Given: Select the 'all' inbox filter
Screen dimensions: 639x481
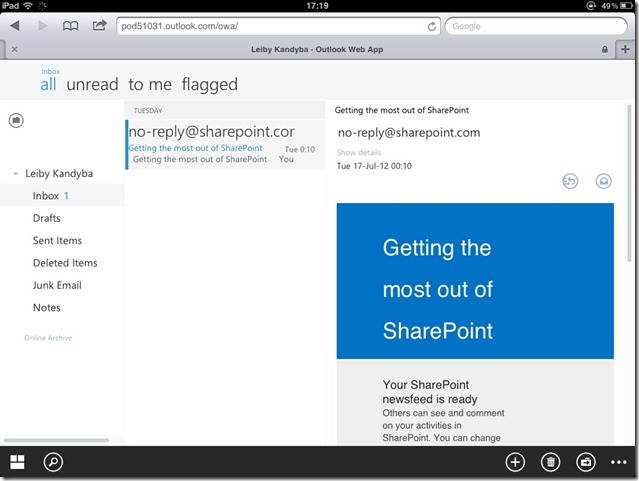Looking at the screenshot, I should [x=48, y=84].
